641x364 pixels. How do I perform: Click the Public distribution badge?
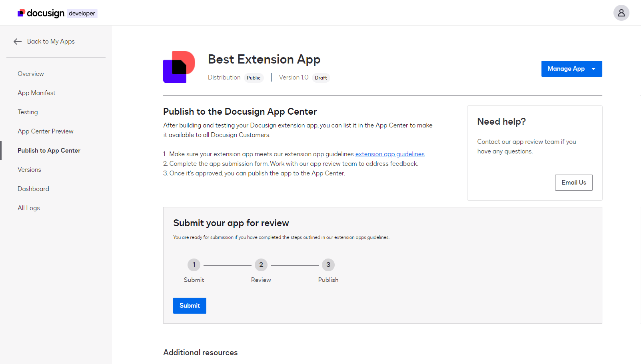click(254, 78)
